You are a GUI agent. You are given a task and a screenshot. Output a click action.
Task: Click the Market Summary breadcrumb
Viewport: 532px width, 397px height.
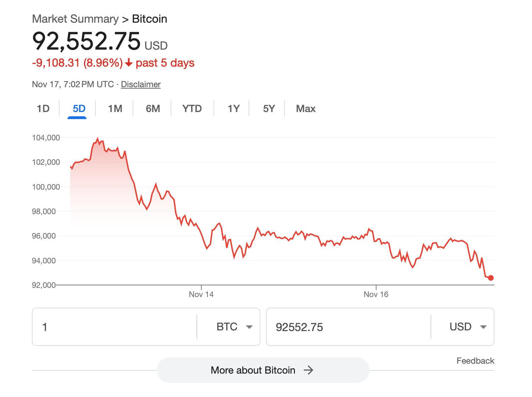point(75,19)
